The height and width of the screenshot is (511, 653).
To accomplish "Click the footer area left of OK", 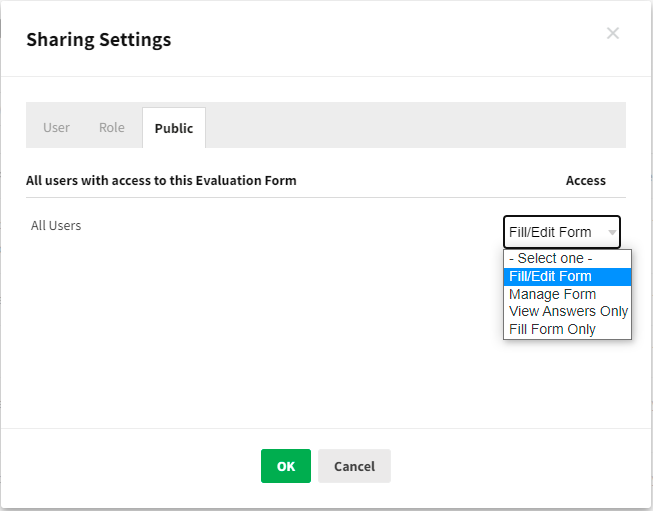I will 130,466.
